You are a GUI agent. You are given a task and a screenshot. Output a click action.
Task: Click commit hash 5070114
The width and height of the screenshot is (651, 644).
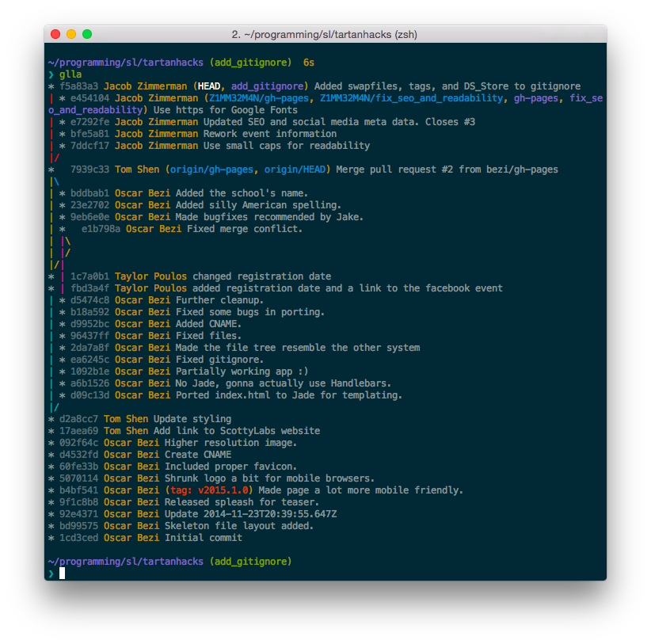[79, 478]
